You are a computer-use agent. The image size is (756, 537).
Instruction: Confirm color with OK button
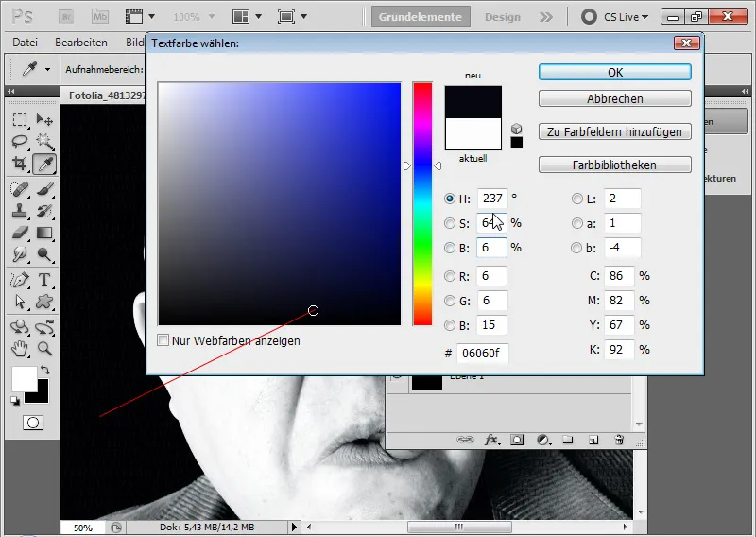615,73
